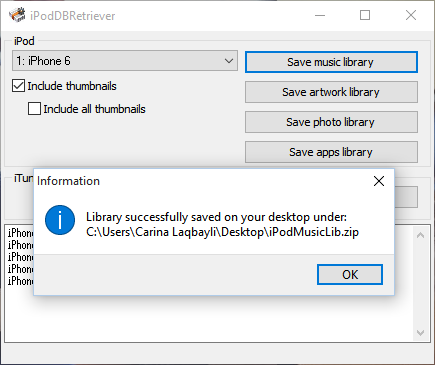The image size is (435, 365).
Task: Minimize the iPodDBRetriever window
Action: (x=320, y=15)
